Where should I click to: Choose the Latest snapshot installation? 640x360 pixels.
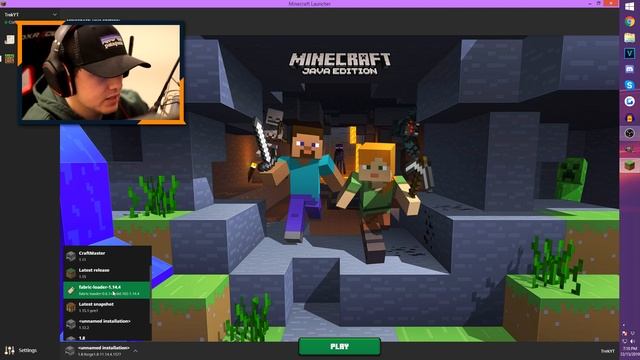[107, 307]
